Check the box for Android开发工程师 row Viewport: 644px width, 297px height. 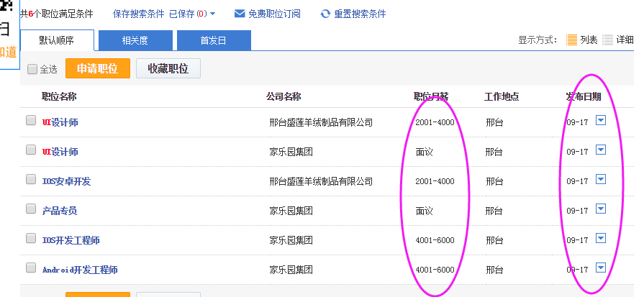pos(31,268)
